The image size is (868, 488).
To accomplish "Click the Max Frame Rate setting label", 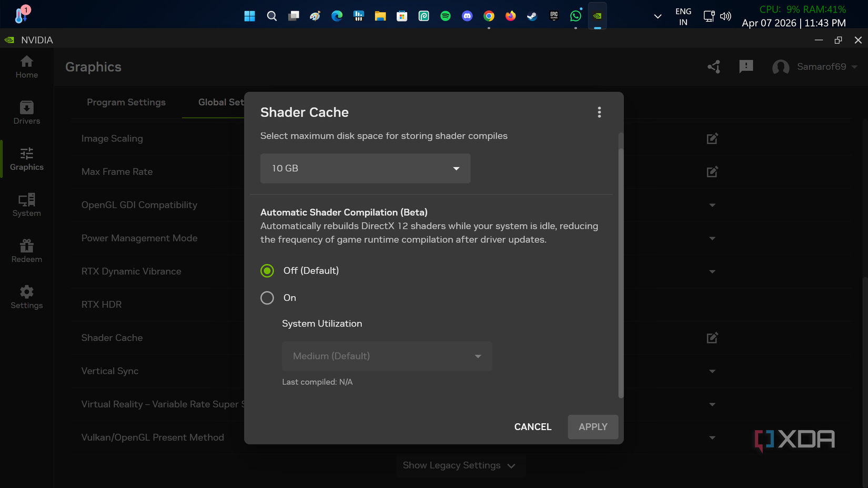I will pos(117,171).
